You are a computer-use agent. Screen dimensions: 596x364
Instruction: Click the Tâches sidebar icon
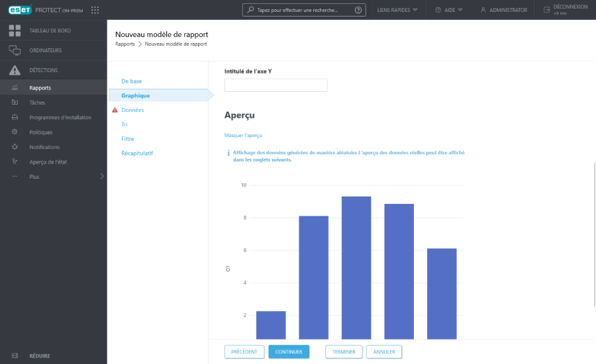[x=15, y=102]
